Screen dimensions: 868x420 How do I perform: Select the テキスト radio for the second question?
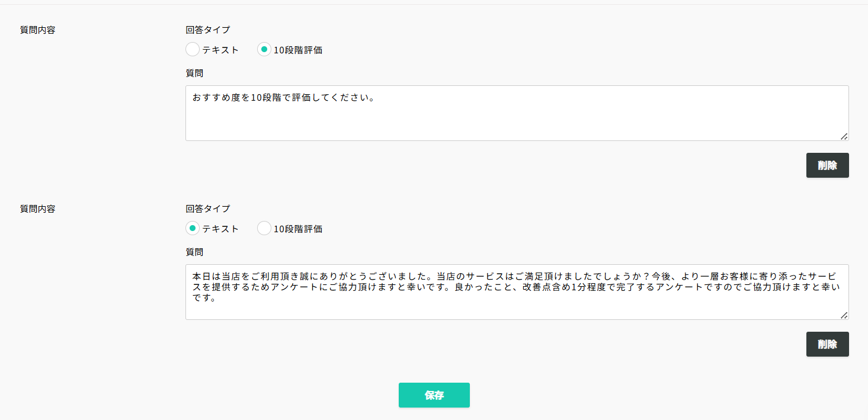point(193,229)
